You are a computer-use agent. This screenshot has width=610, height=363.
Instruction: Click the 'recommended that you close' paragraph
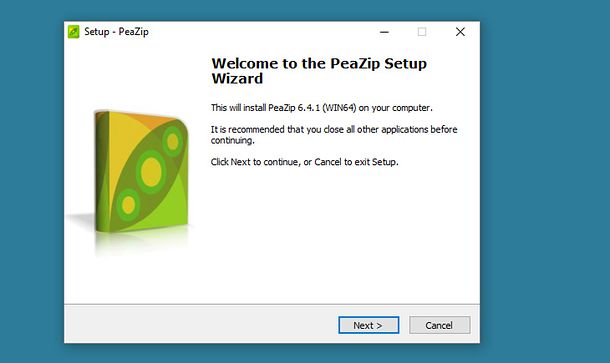pos(334,135)
